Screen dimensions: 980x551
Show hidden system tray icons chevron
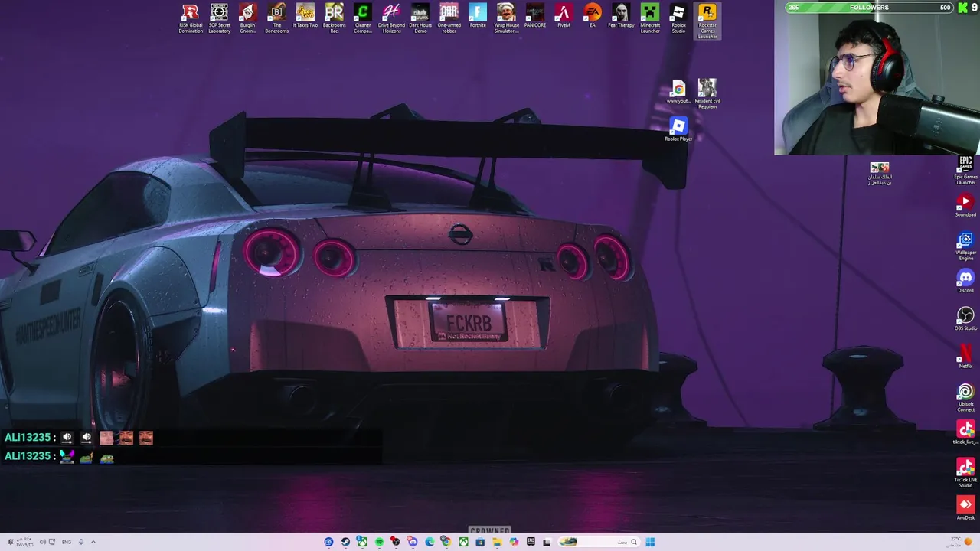(93, 542)
